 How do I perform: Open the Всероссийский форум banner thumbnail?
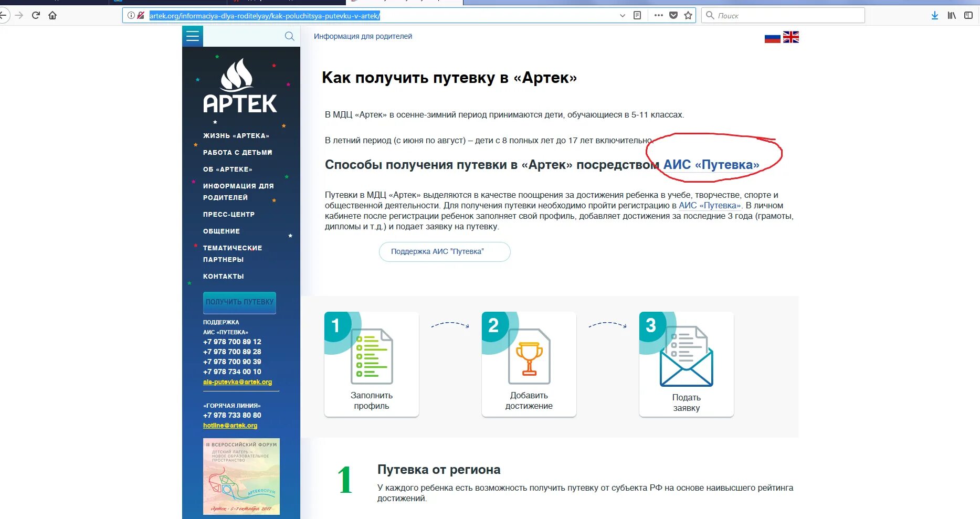241,476
